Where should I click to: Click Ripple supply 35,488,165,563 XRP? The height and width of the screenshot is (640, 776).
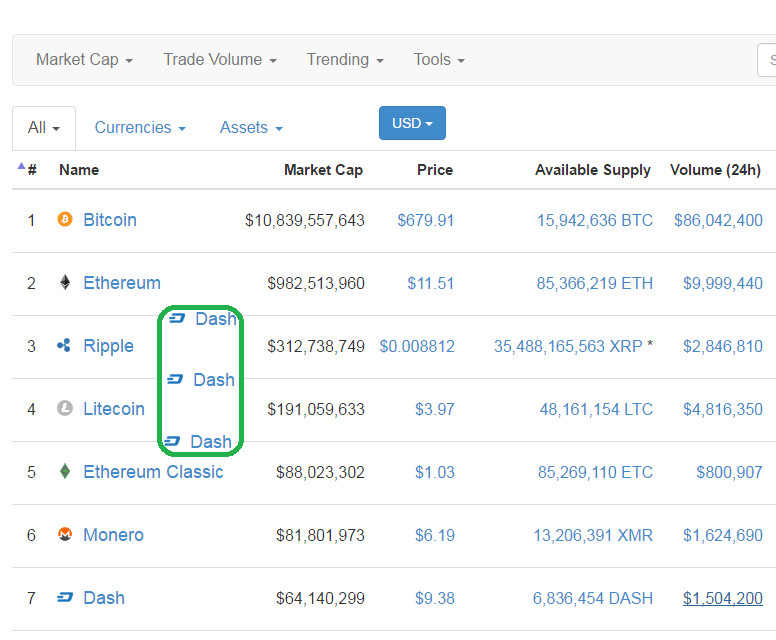(x=568, y=346)
